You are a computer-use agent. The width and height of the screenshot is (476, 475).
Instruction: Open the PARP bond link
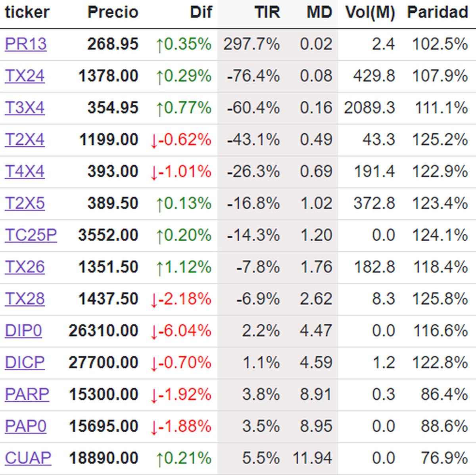[x=27, y=395]
